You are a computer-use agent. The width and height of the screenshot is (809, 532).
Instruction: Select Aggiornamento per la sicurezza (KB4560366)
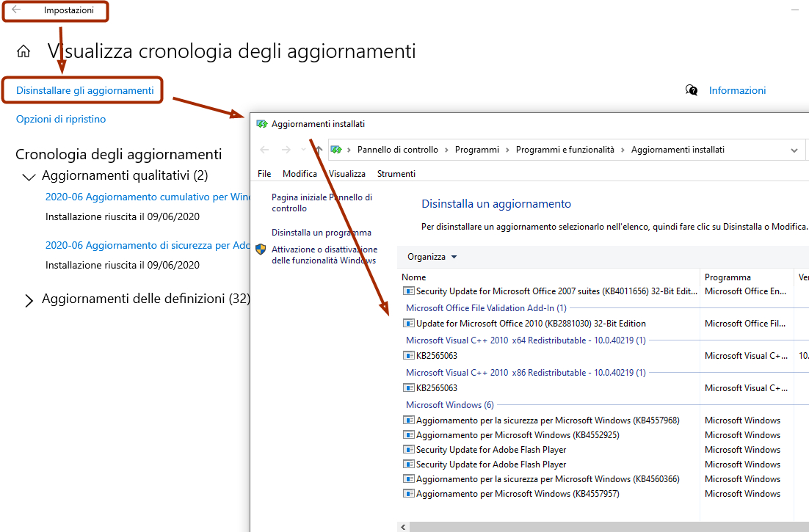[548, 479]
